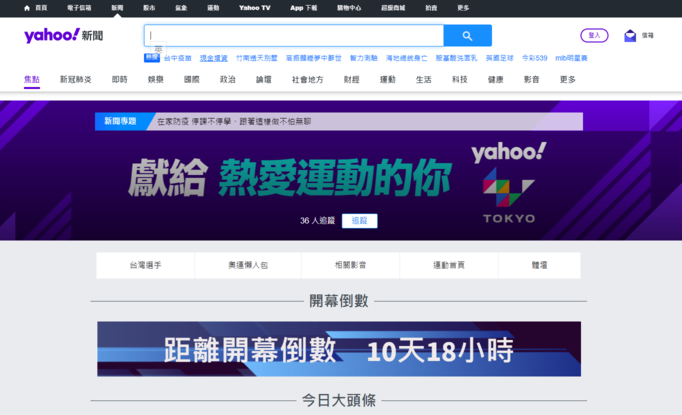The width and height of the screenshot is (682, 415).
Task: Click trending link 現金增資
Action: point(214,58)
